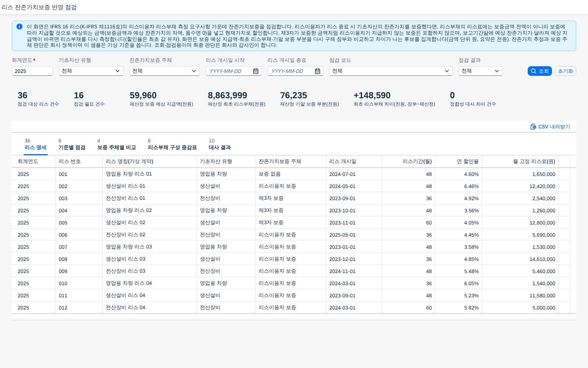Focus the 회계연도 input field
The image size is (588, 368).
coord(32,71)
